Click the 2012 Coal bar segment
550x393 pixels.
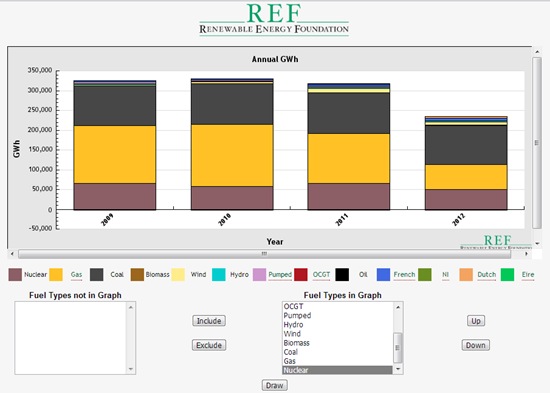click(x=466, y=145)
